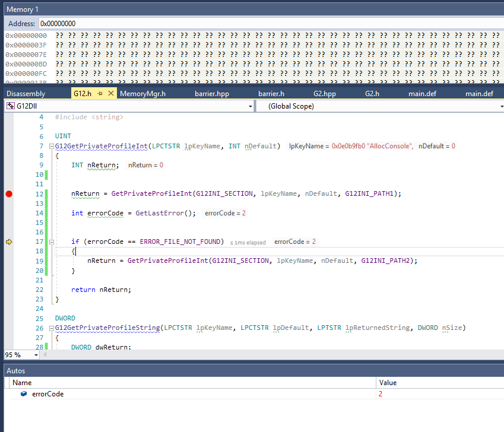Click the errorCode variable icon in Autos
The image size is (504, 432).
point(24,394)
